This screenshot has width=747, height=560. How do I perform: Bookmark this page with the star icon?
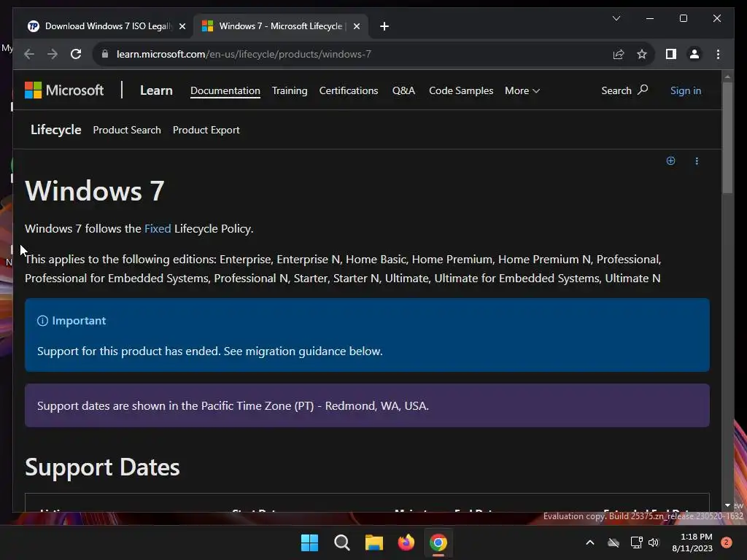point(642,54)
